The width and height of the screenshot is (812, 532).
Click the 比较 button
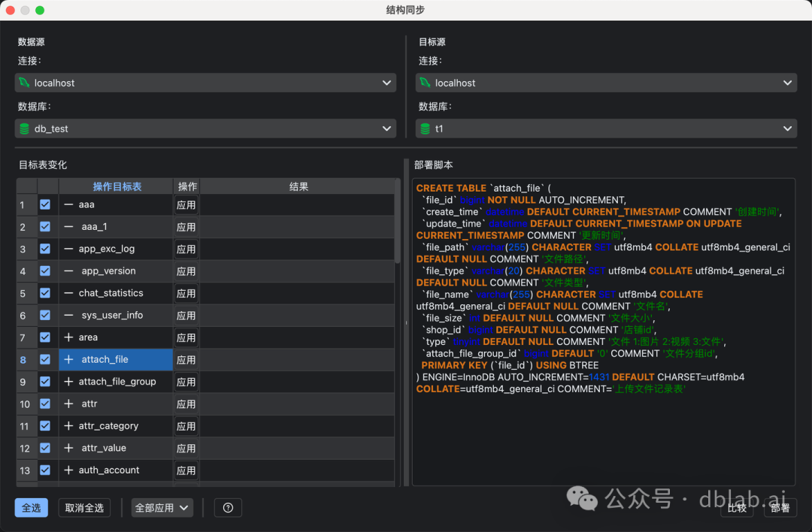click(x=737, y=508)
